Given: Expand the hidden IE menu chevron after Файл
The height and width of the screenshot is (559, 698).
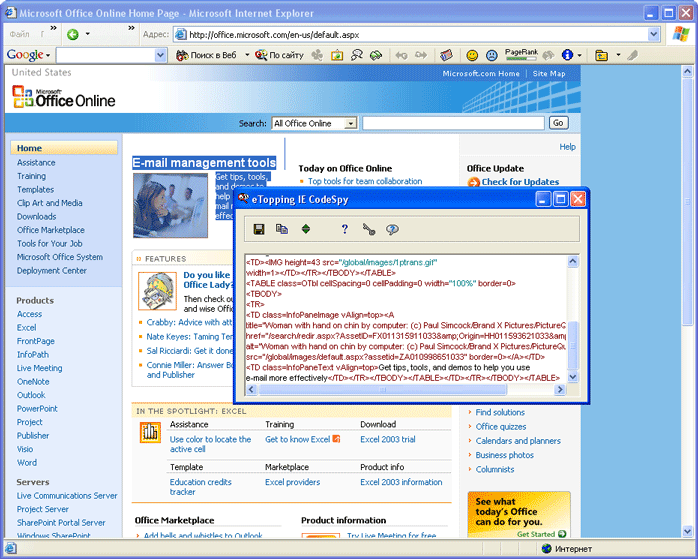Looking at the screenshot, I should pyautogui.click(x=53, y=28).
